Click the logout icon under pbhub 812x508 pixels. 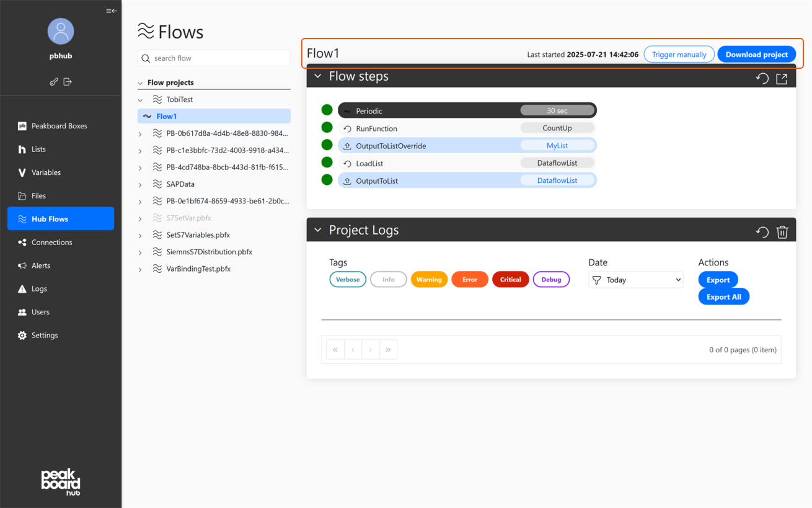pos(68,81)
